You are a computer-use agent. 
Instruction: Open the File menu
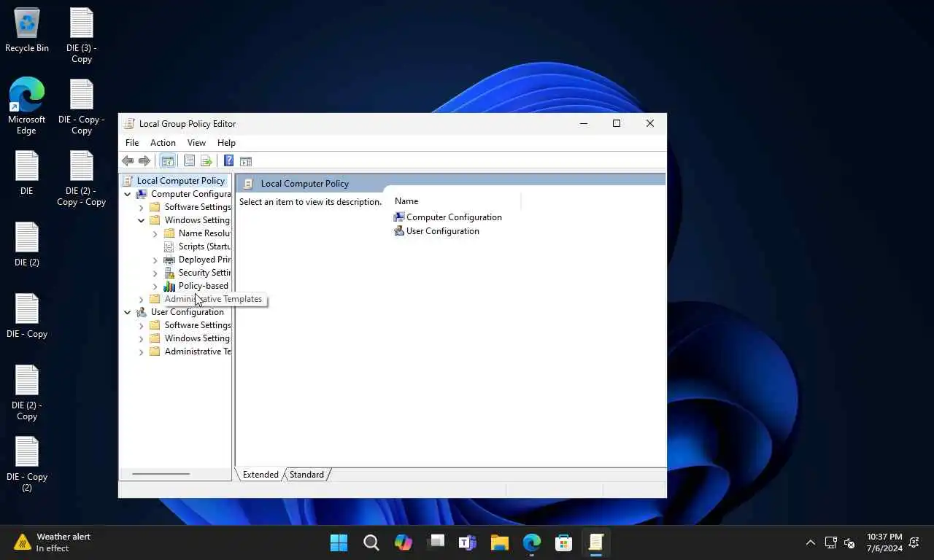coord(132,143)
